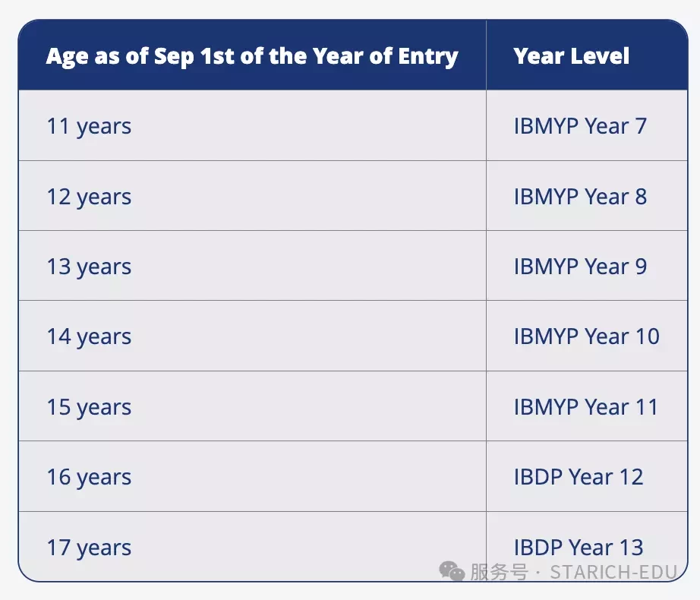Click the WeChat logo icon in watermark
The image size is (700, 600).
coord(452,571)
